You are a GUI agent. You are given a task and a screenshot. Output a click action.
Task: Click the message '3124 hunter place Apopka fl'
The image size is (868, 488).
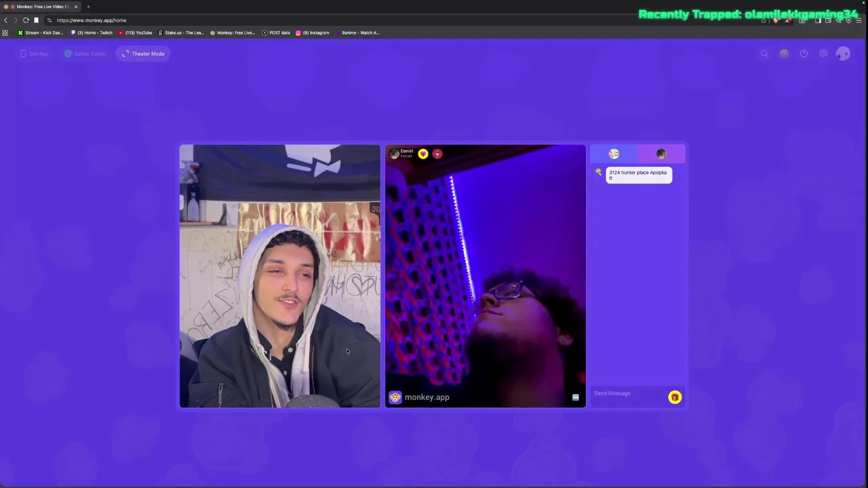click(639, 175)
